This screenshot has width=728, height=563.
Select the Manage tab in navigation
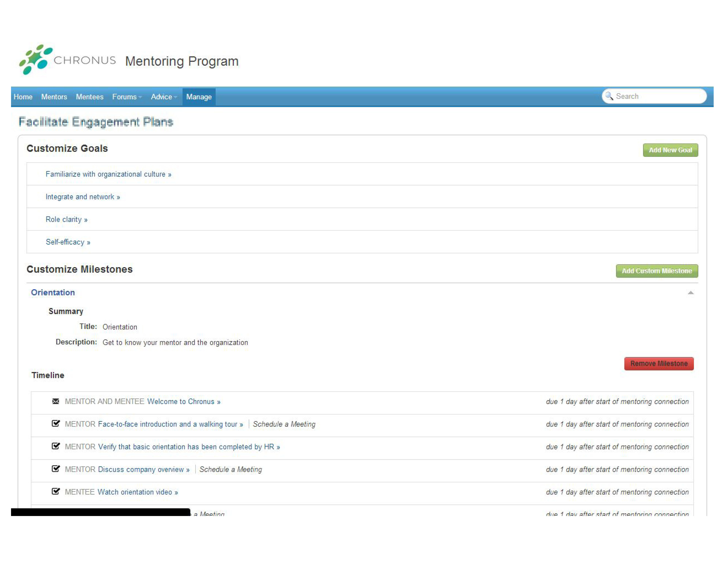point(199,96)
